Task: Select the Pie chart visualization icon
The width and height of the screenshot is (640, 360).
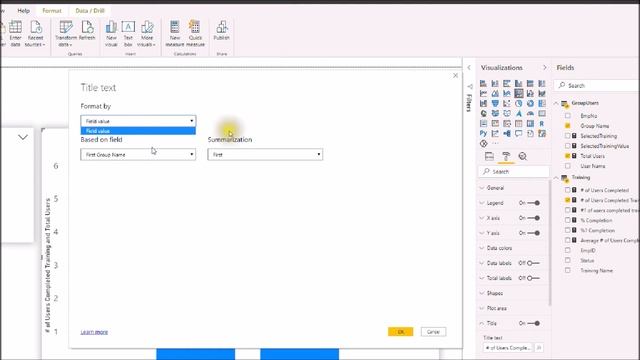Action: (x=518, y=103)
